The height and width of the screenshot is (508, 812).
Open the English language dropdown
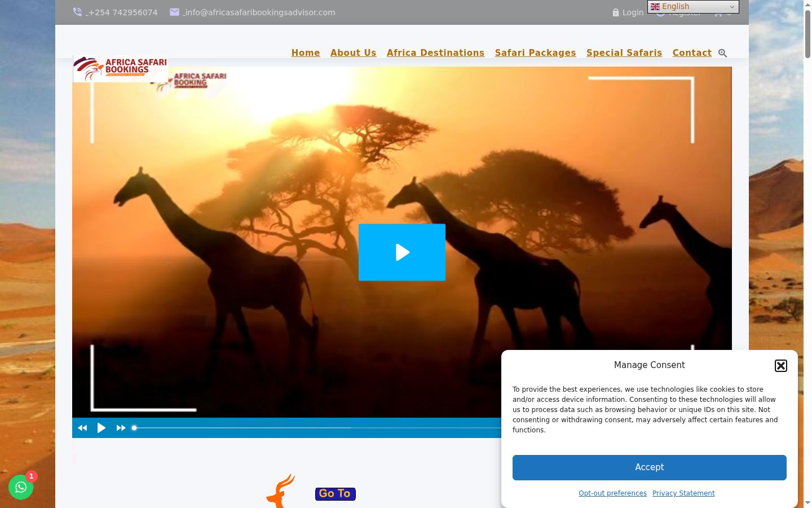pos(693,7)
